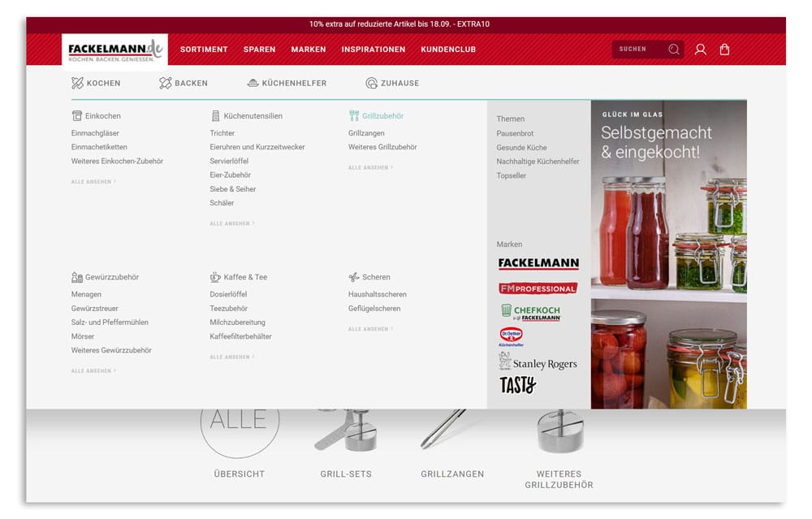Select the Grillzubehör grill icon
The image size is (812, 519).
click(355, 115)
